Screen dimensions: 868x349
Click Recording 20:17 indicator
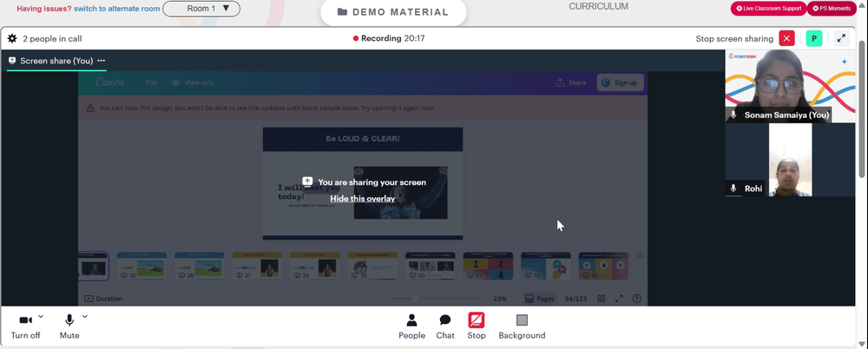click(389, 38)
